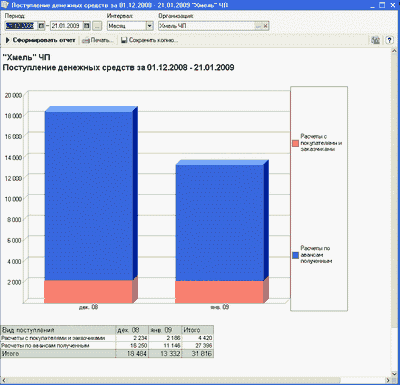Viewport: 400px width, 385px height.
Task: Click the Итого row label
Action: [x=58, y=354]
